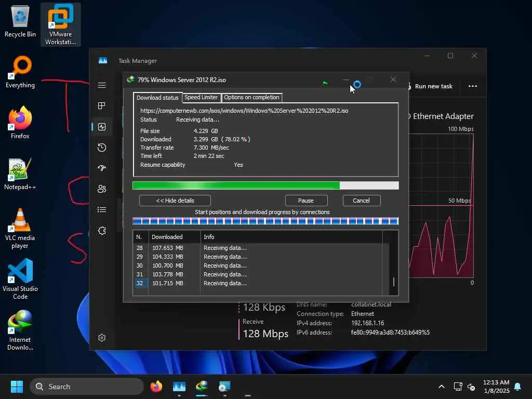
Task: Select connection row 32 with 101.715 MB
Action: 258,283
